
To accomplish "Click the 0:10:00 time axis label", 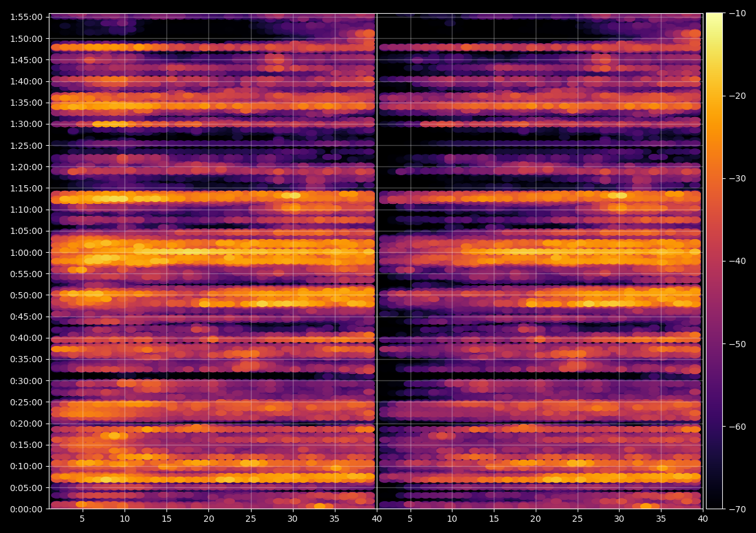I will 28,466.
